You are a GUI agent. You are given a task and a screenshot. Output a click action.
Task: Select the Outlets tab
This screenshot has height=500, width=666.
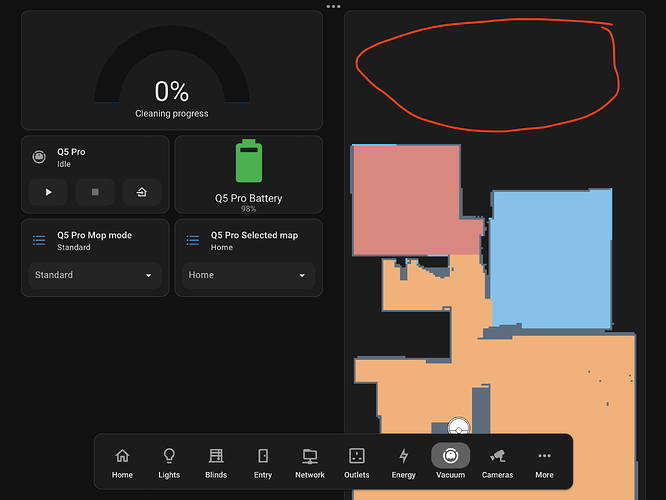click(x=357, y=462)
